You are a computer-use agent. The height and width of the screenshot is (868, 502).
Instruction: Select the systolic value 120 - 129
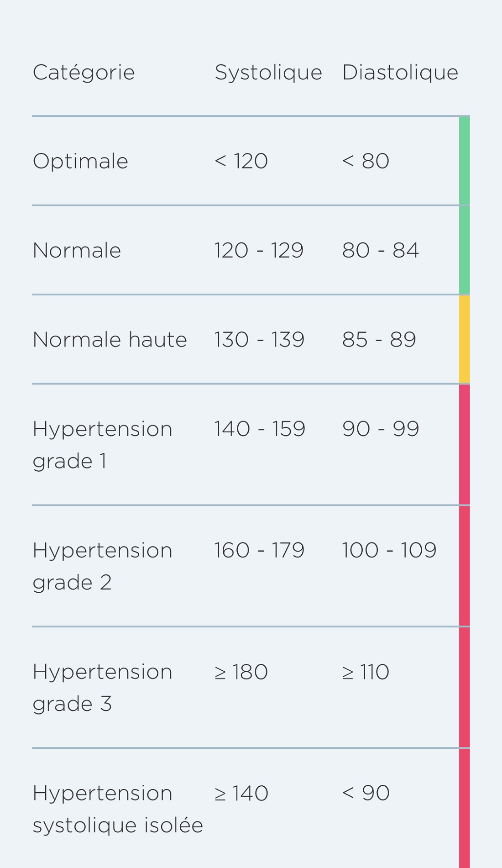click(259, 250)
